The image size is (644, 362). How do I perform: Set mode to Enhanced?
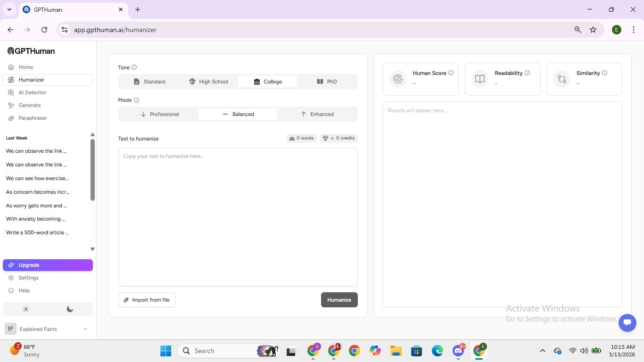317,114
